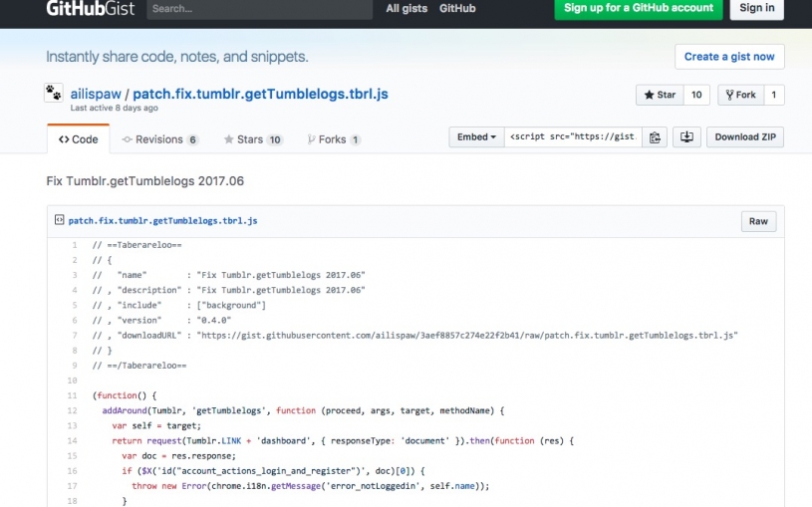Click the "var doc = res.response;" line
Screen dimensions: 812x507
[x=178, y=456]
